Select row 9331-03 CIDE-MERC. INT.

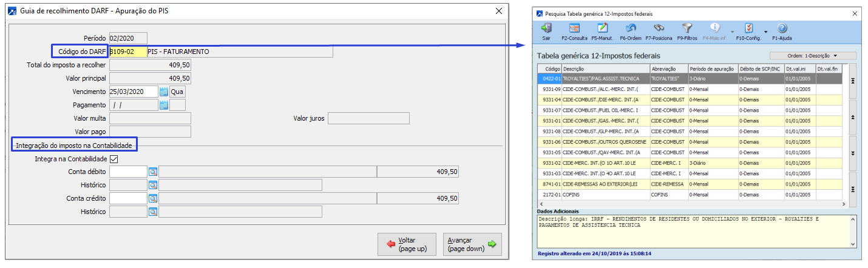click(x=690, y=173)
